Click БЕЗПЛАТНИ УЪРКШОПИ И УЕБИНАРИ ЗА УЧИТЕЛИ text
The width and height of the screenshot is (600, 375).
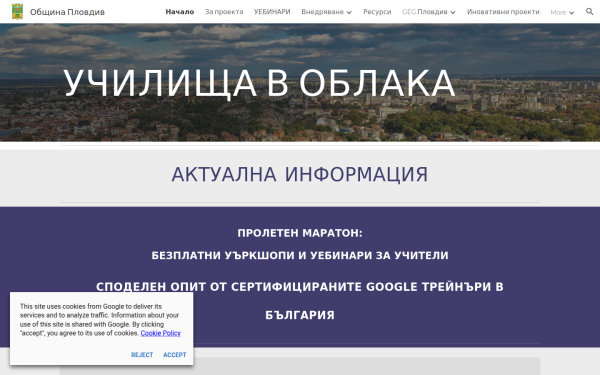pyautogui.click(x=300, y=255)
